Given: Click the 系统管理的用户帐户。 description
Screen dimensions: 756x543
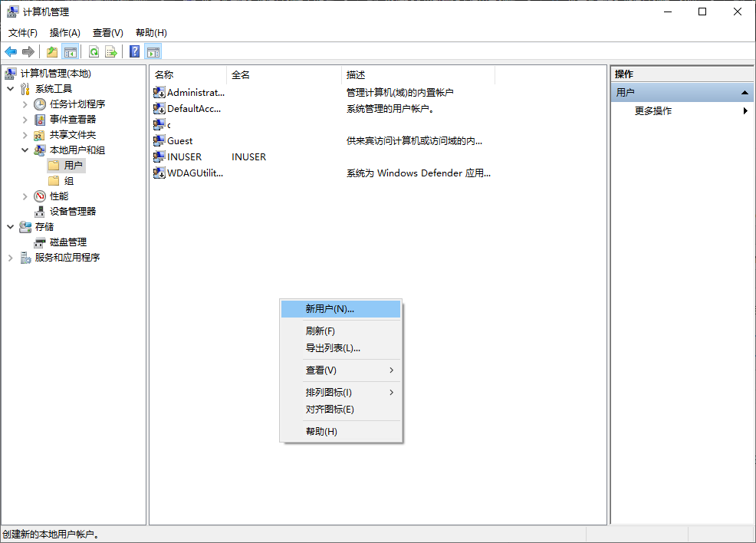Looking at the screenshot, I should coord(390,108).
